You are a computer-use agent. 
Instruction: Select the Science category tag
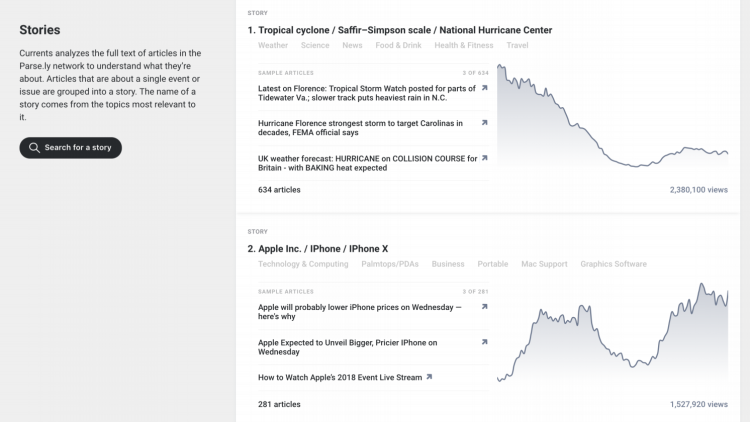pyautogui.click(x=315, y=45)
